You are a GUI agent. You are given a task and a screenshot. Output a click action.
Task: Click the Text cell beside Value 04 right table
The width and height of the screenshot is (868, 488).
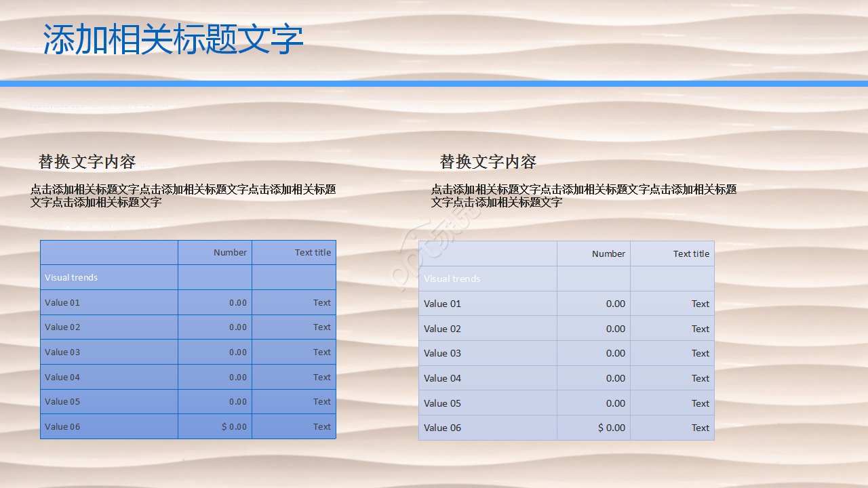700,378
